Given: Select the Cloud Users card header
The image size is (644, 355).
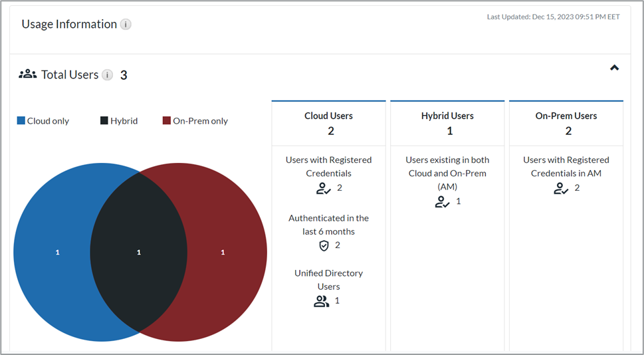Looking at the screenshot, I should 328,123.
